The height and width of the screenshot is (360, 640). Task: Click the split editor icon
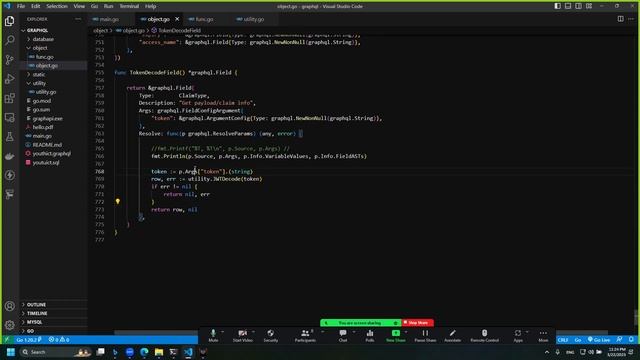click(x=620, y=19)
